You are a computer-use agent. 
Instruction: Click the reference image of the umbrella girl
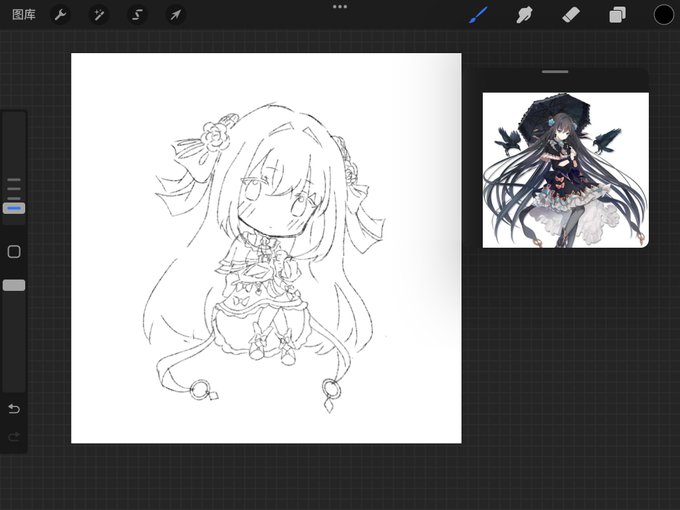point(566,170)
